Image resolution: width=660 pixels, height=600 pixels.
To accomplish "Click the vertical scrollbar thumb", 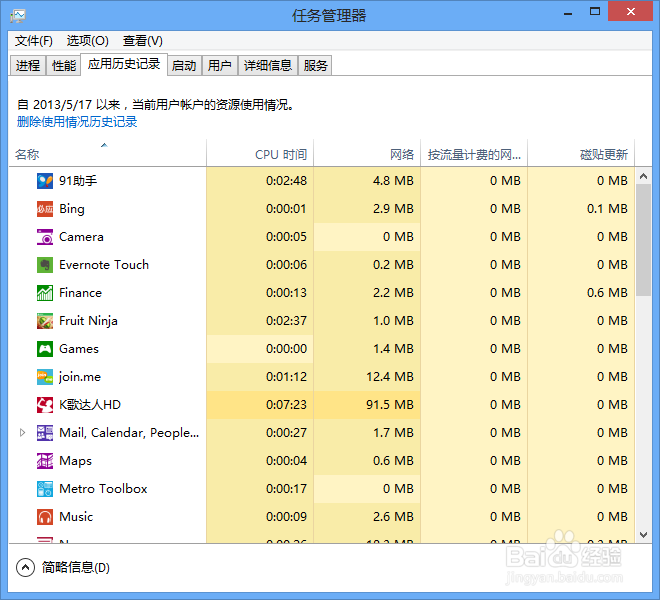I will click(643, 240).
